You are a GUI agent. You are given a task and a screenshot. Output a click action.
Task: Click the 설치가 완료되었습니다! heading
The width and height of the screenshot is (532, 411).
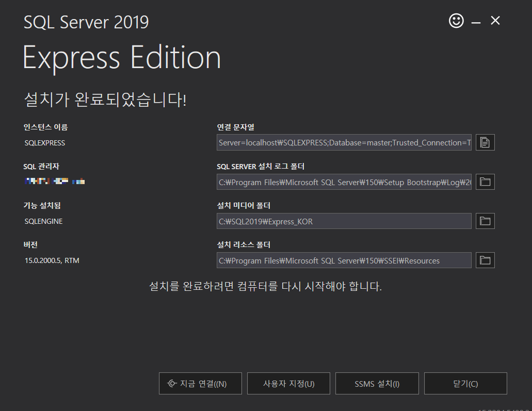[x=105, y=100]
